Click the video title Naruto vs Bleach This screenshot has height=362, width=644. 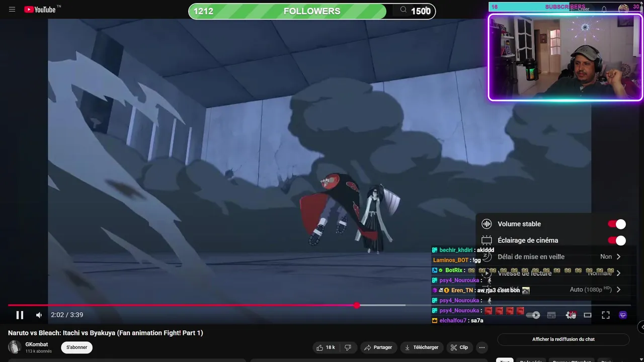click(106, 333)
